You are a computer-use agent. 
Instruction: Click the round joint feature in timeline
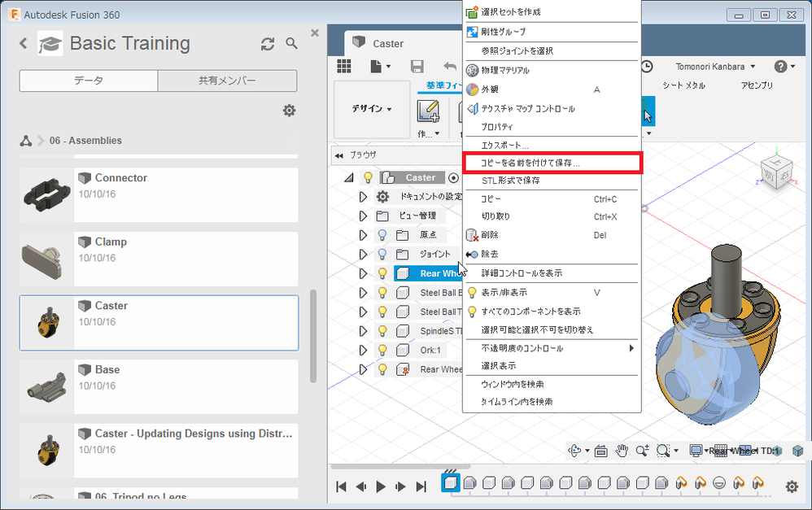coord(719,483)
